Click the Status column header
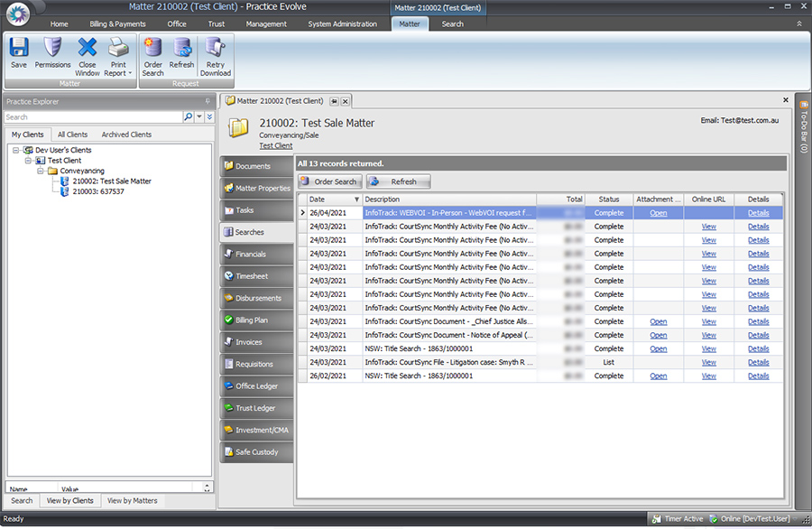Image resolution: width=812 pixels, height=529 pixels. 609,200
